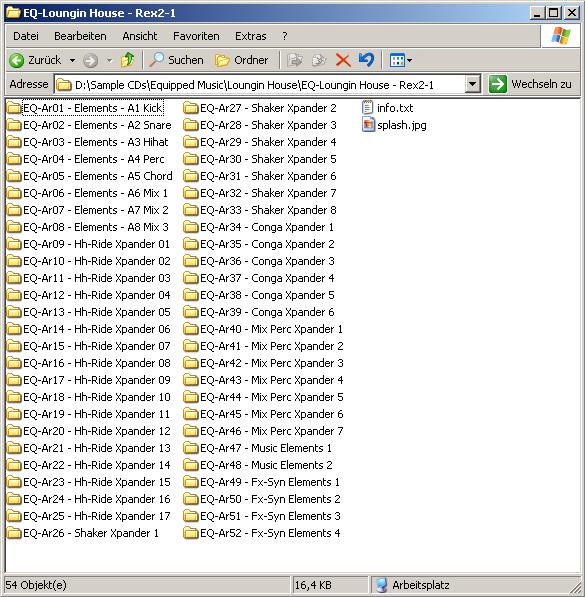Open the Suchen search tool
This screenshot has width=585, height=597.
pyautogui.click(x=176, y=60)
